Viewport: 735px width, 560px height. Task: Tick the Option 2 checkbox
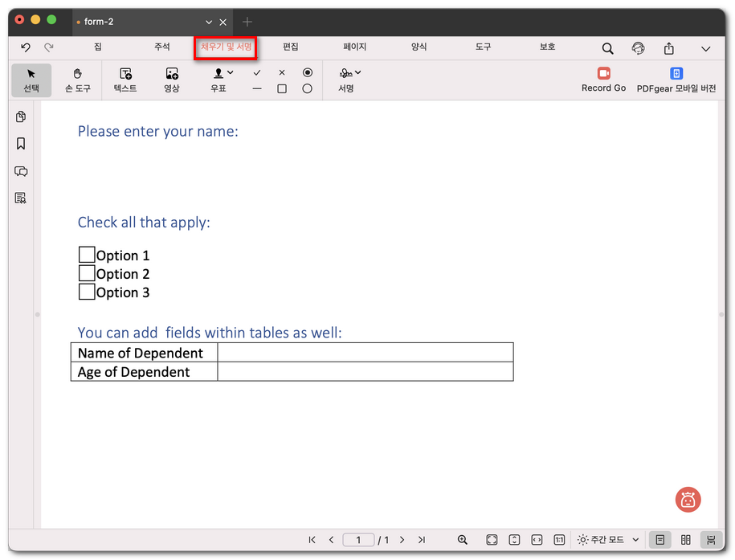coord(87,273)
